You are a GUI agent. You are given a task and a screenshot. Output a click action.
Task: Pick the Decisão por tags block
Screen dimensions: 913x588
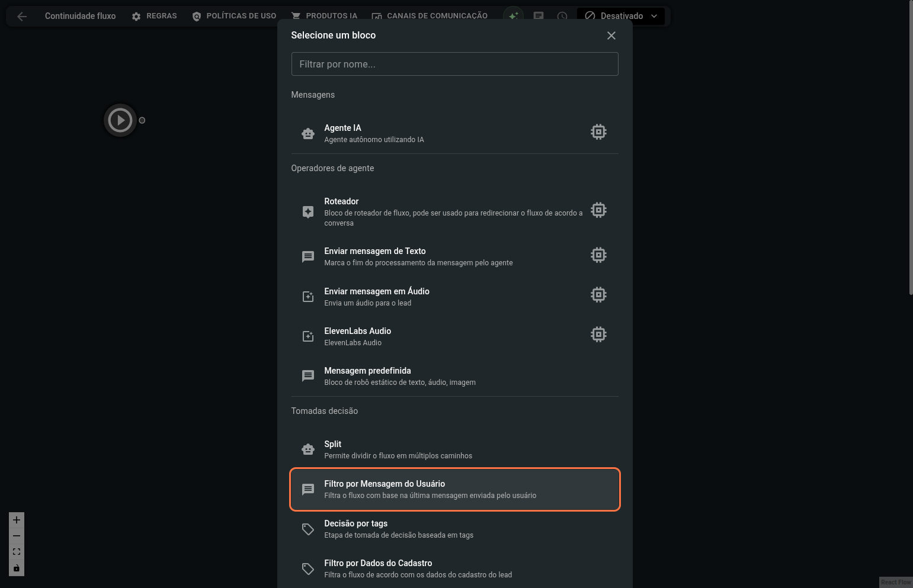tap(454, 529)
